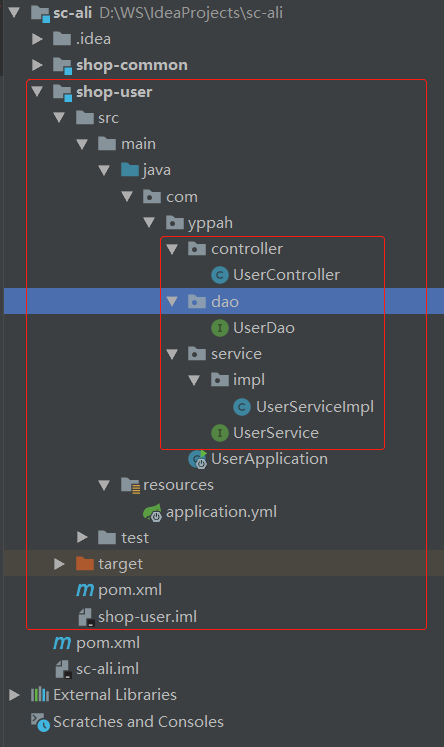The height and width of the screenshot is (747, 444).
Task: Select the sc-ali.iml file
Action: 107,669
